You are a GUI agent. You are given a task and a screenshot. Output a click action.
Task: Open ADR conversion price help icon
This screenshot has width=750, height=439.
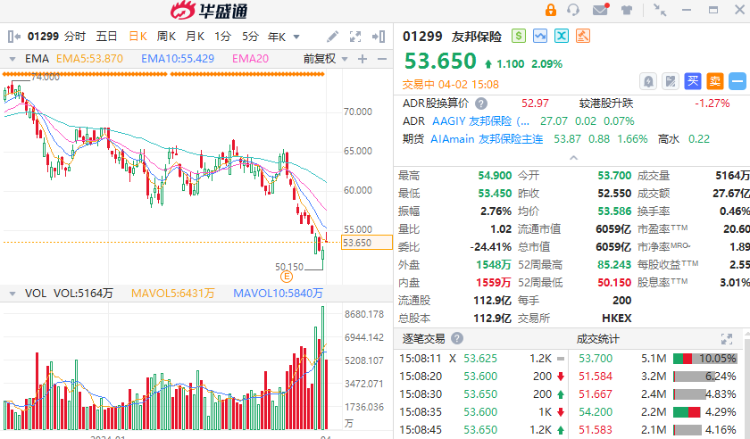(481, 103)
